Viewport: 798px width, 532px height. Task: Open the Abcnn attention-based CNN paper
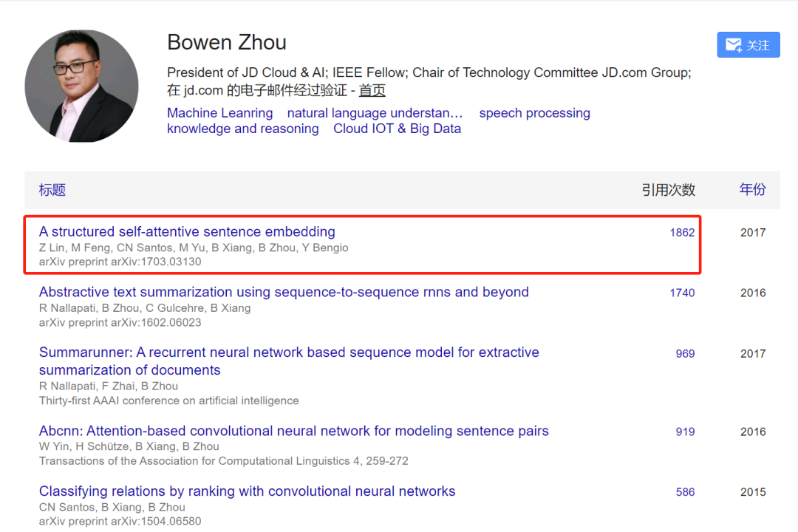point(293,431)
